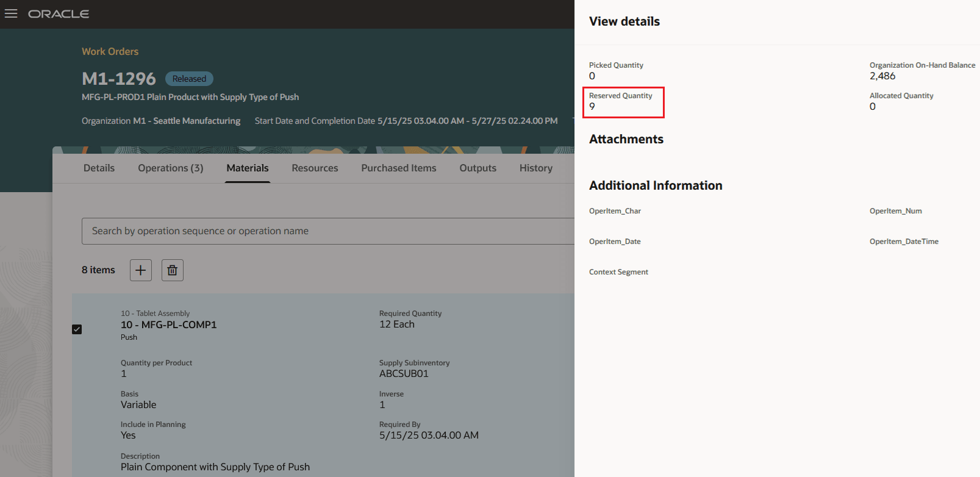Switch to the Outputs tab
Viewport: 980px width, 477px height.
477,168
